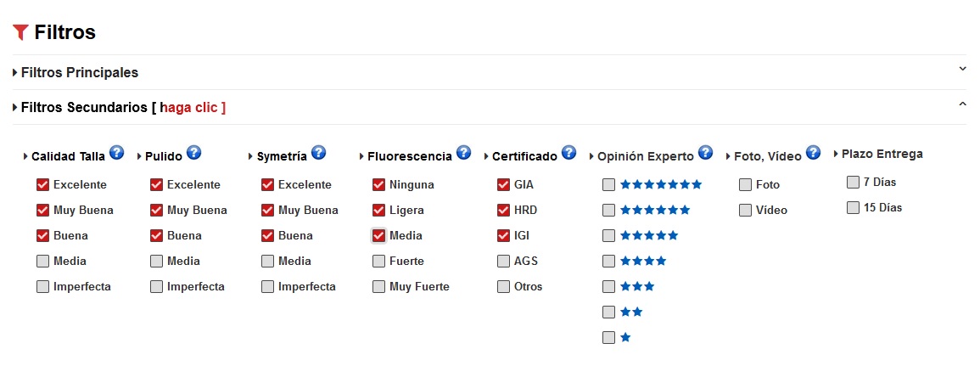Check the AGS certificate option
The height and width of the screenshot is (366, 980).
503,261
